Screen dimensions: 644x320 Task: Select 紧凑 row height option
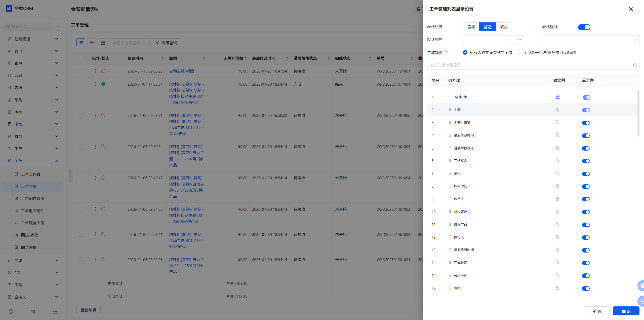504,27
